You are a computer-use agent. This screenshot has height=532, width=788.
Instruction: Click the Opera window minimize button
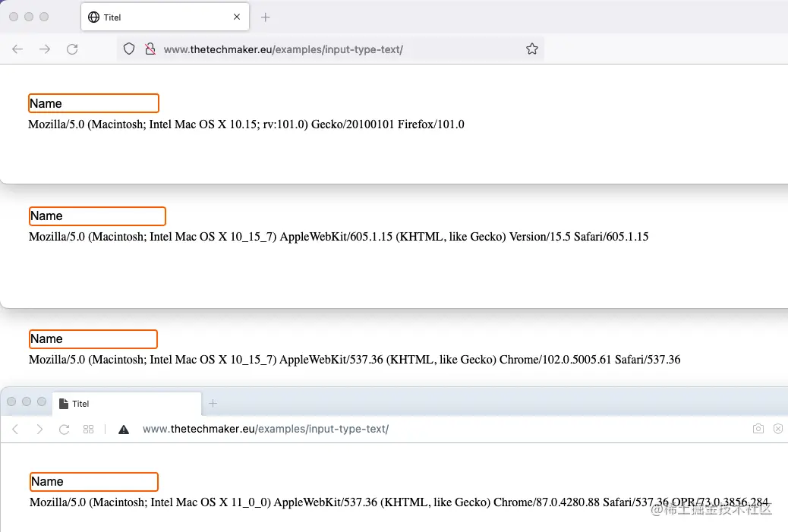pyautogui.click(x=27, y=401)
